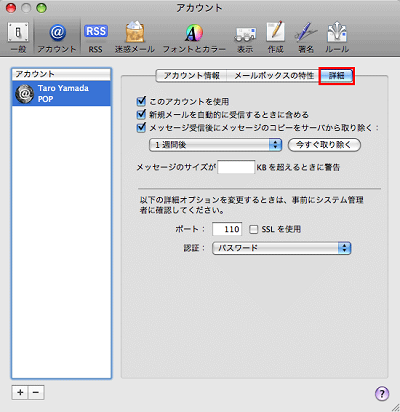
Task: Switch to the メールボックスの特性 tab
Action: click(274, 76)
